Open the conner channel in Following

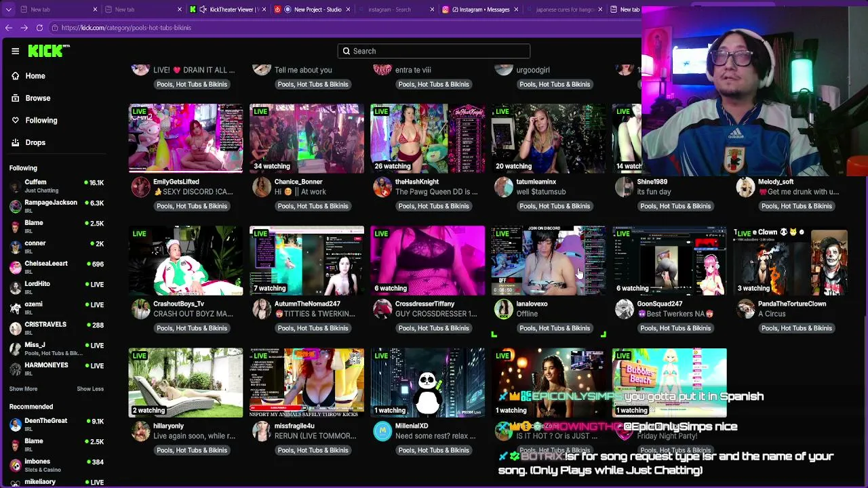[x=57, y=247]
